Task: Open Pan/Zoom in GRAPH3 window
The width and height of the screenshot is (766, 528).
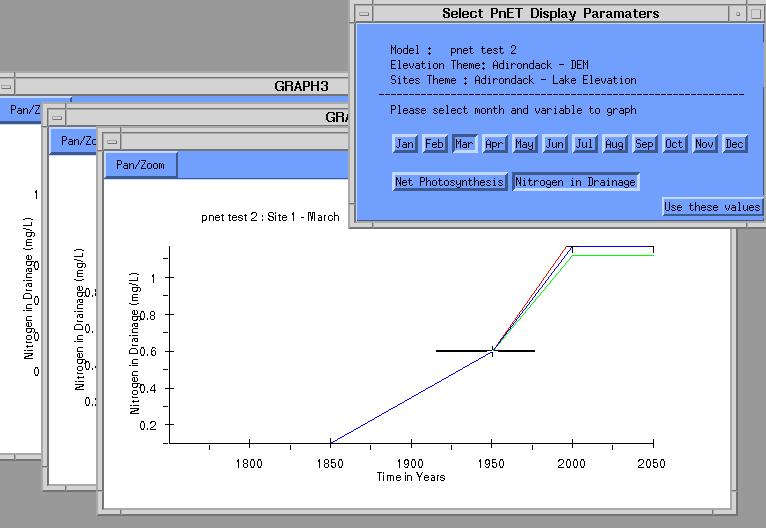Action: coord(22,110)
